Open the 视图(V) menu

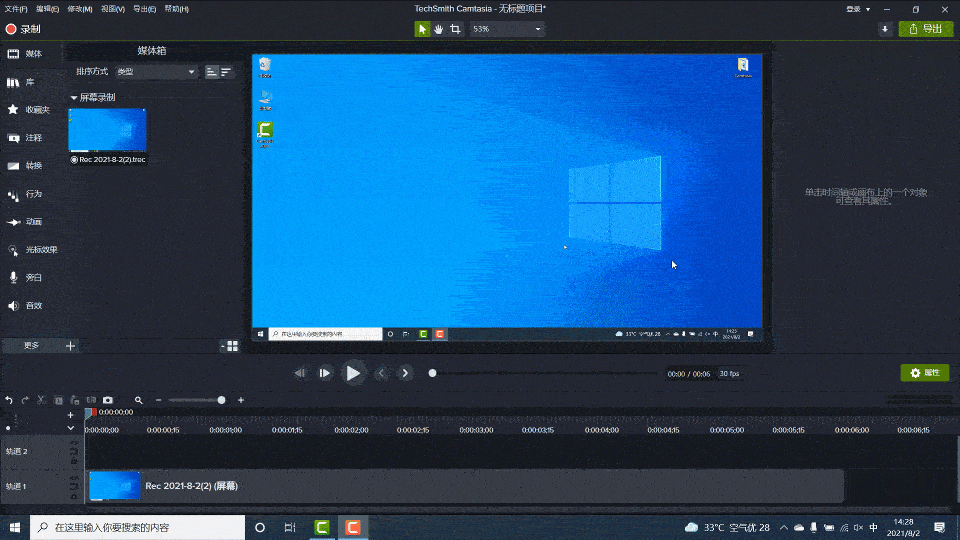pos(113,9)
